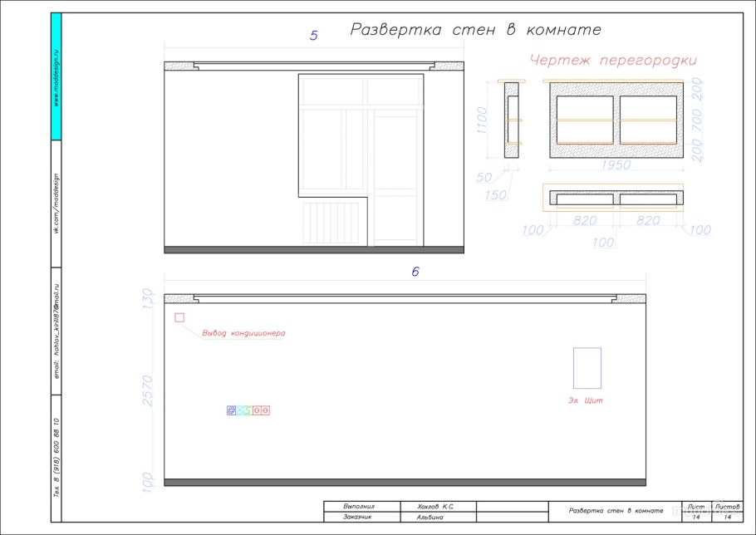Select the electrical panel rectangle on wall 6
The width and height of the screenshot is (756, 535).
pos(587,368)
